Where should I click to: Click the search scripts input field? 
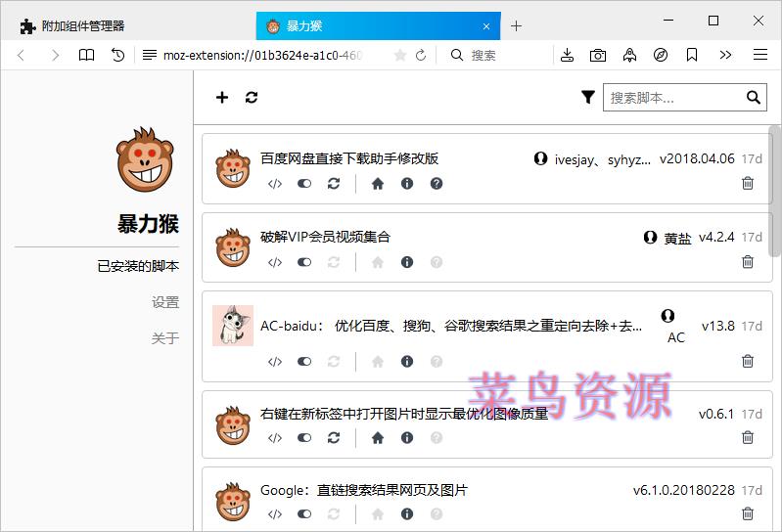(675, 97)
